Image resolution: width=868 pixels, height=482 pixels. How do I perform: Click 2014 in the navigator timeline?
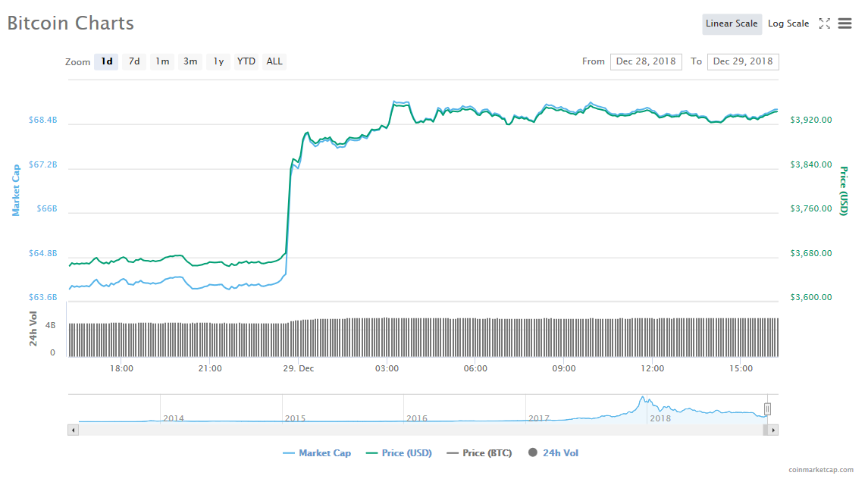point(174,418)
